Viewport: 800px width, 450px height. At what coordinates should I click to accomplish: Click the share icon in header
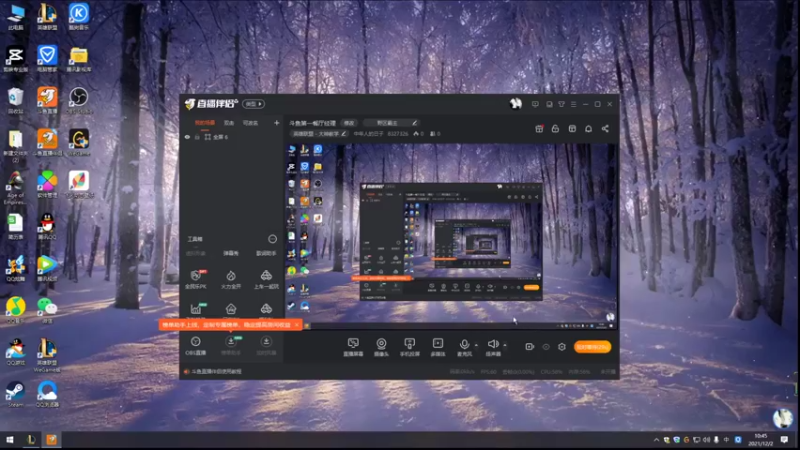coord(605,129)
